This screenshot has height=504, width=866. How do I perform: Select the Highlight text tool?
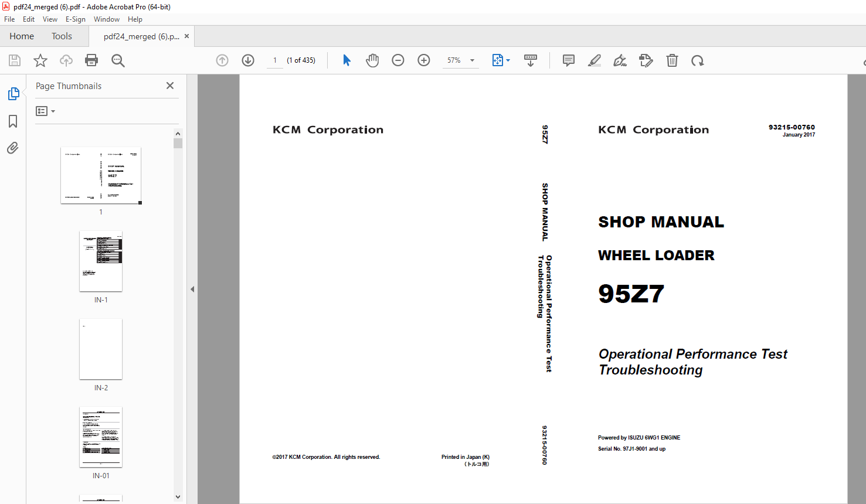tap(595, 60)
